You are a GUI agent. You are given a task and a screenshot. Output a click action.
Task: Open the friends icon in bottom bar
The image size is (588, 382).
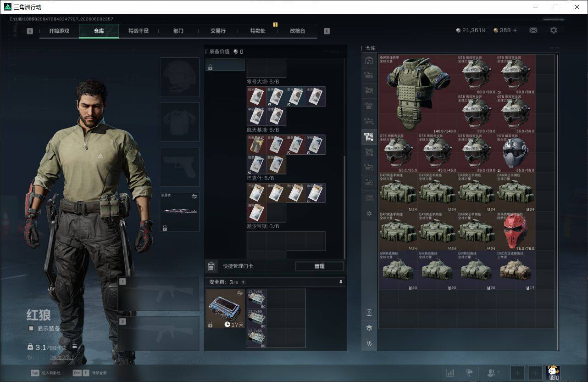[x=493, y=373]
